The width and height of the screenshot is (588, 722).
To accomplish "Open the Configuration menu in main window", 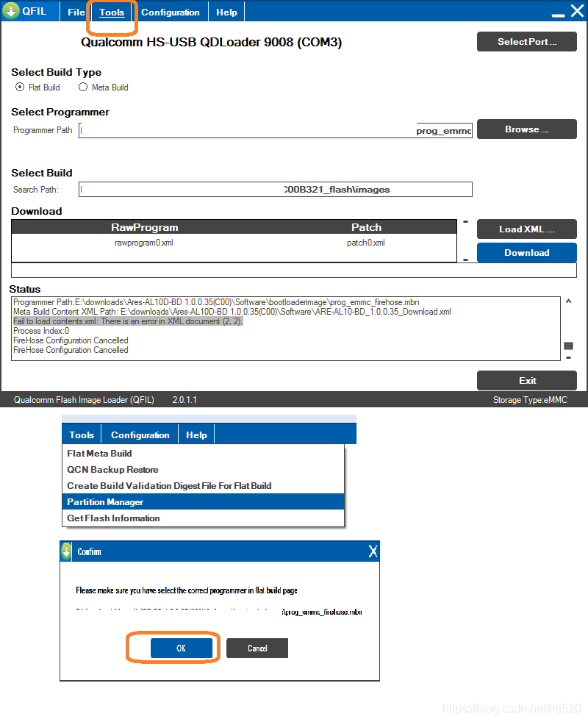I will [x=171, y=12].
